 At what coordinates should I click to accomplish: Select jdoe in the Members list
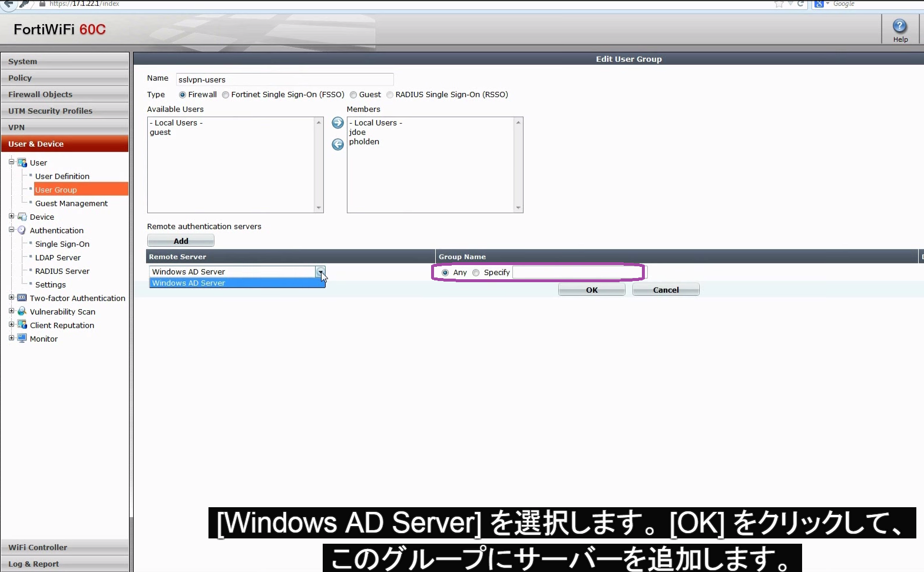coord(357,133)
